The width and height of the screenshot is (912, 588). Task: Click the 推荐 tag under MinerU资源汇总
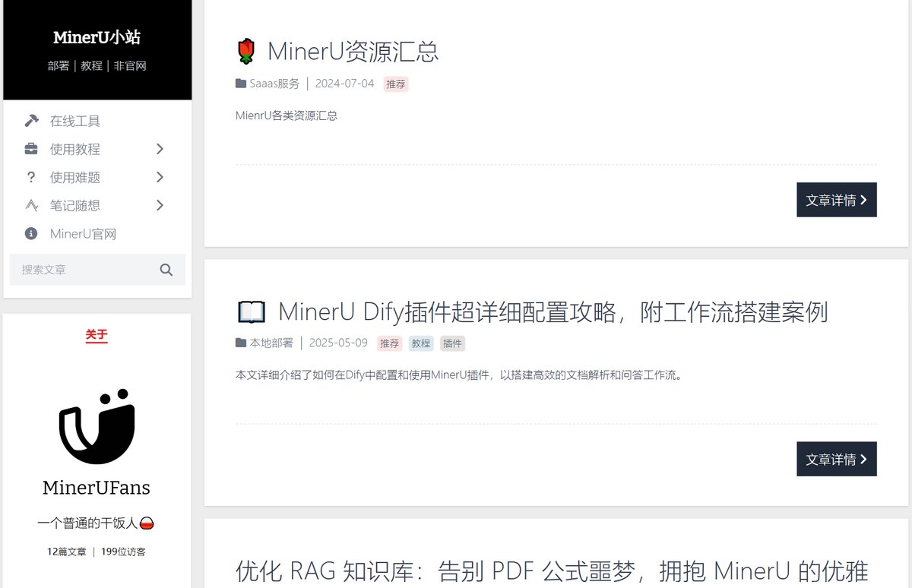click(x=396, y=84)
